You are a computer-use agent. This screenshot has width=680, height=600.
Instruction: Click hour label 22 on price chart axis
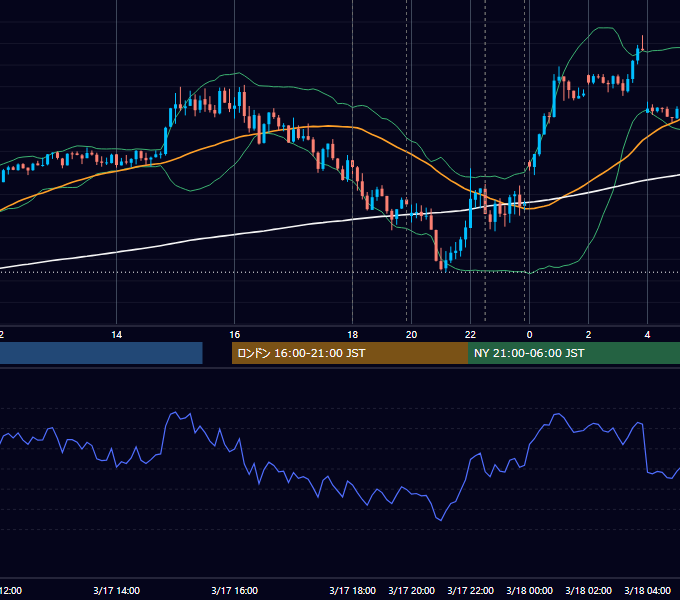(471, 335)
